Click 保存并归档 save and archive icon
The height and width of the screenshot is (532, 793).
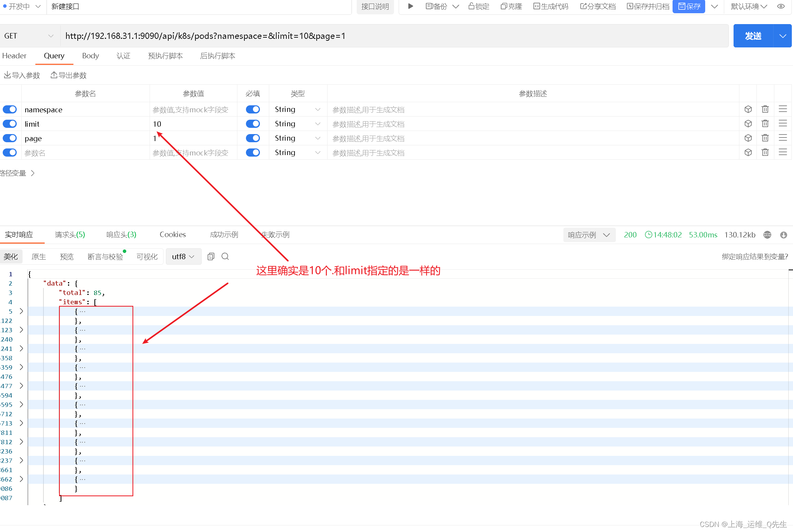click(x=648, y=6)
